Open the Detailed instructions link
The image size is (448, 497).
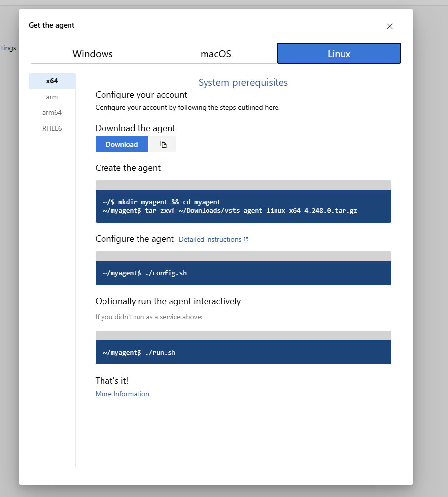pyautogui.click(x=210, y=239)
